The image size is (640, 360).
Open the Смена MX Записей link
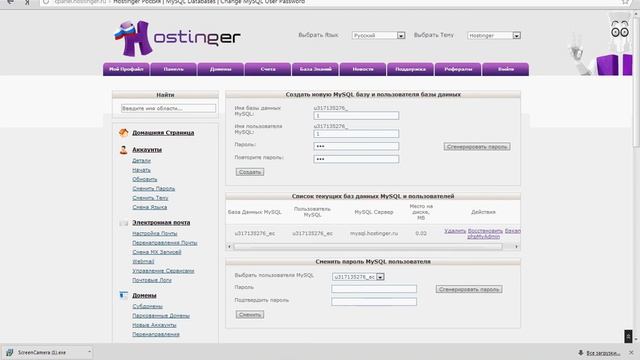(x=157, y=252)
